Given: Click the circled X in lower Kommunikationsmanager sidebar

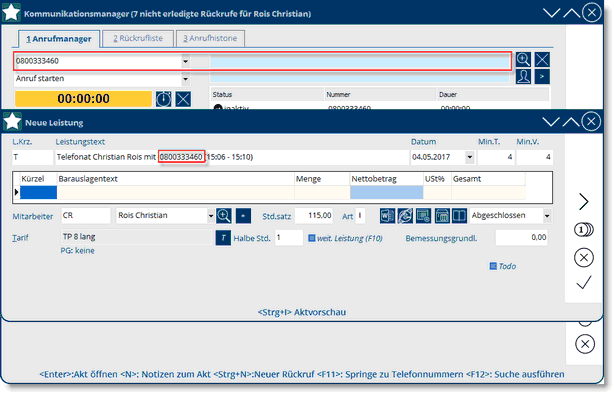Looking at the screenshot, I should click(585, 344).
